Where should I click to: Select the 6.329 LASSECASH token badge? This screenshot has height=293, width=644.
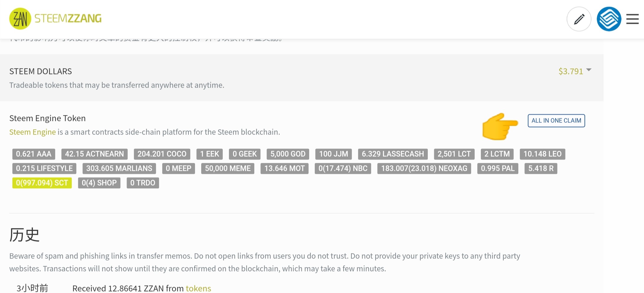click(x=393, y=154)
